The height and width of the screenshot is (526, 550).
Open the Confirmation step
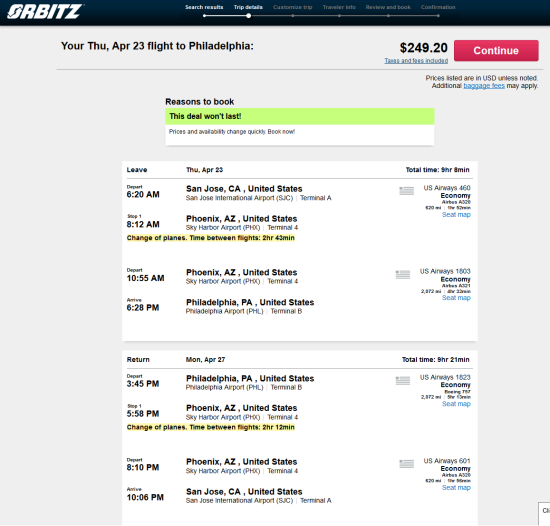pos(438,7)
